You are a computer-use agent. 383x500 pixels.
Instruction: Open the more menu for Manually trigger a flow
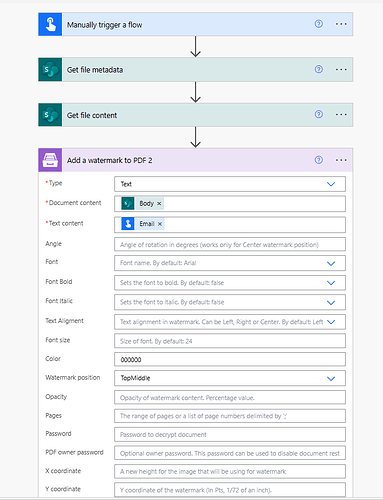341,24
